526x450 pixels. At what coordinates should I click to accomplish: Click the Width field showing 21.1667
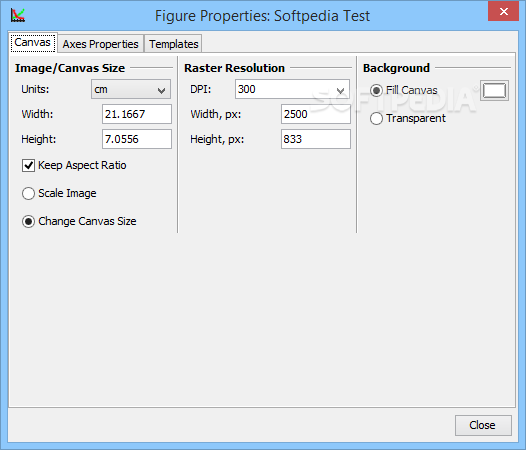click(x=137, y=114)
